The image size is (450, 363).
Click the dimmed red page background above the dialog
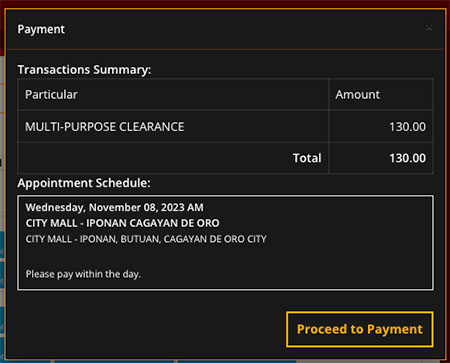[225, 3]
